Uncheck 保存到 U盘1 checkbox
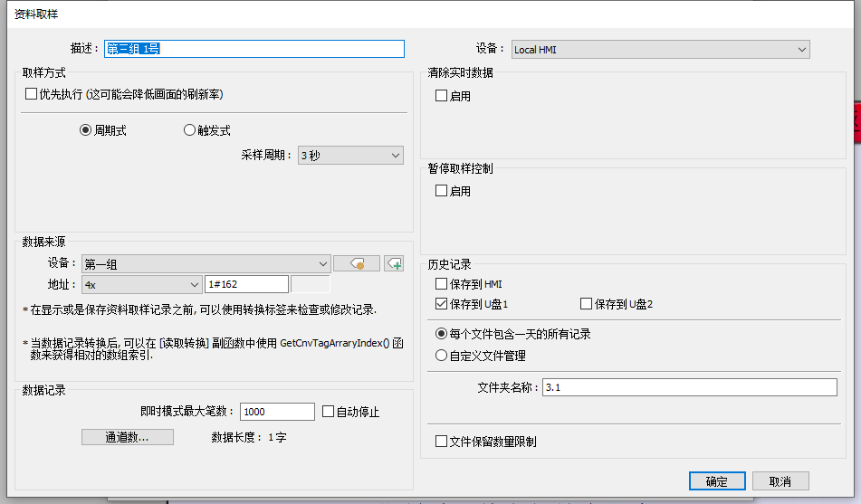Viewport: 861px width, 504px height. click(x=442, y=304)
